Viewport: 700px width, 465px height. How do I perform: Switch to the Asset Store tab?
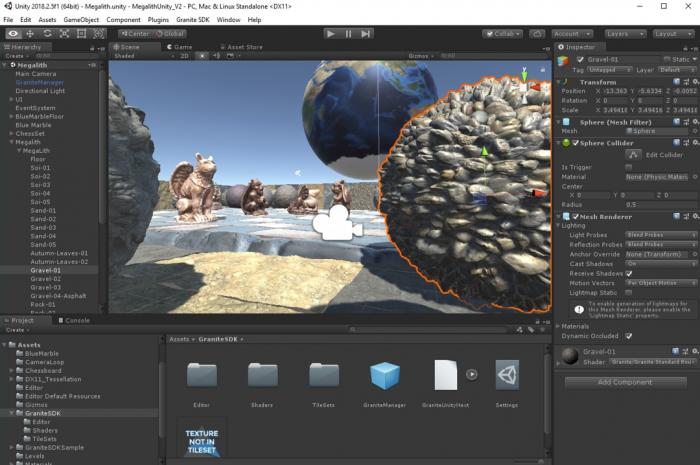242,47
